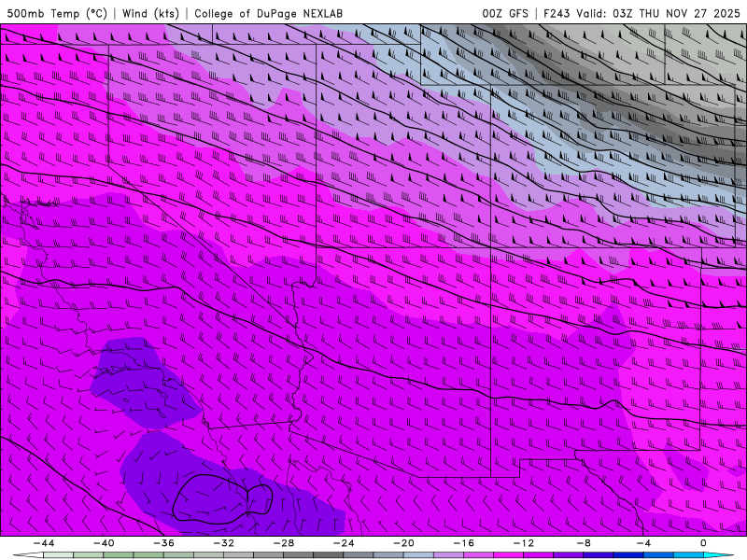Click the -8 legend label

coord(584,543)
